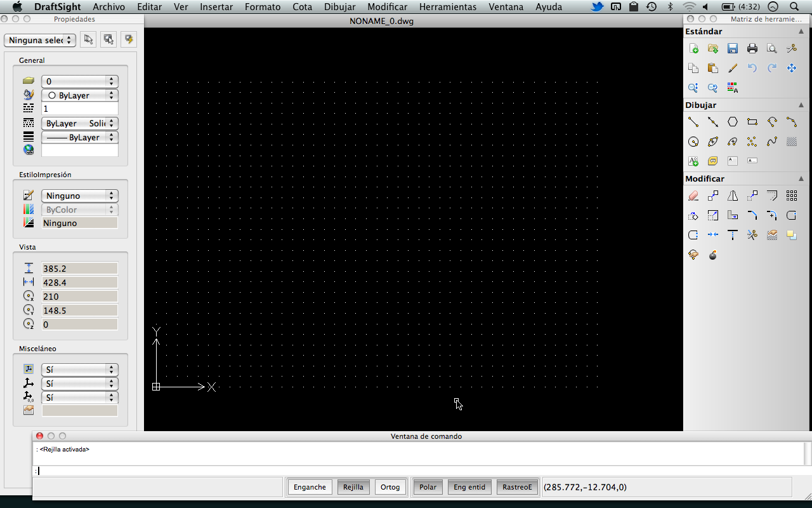Toggle the Polar tracking button
This screenshot has height=508, width=812.
428,487
